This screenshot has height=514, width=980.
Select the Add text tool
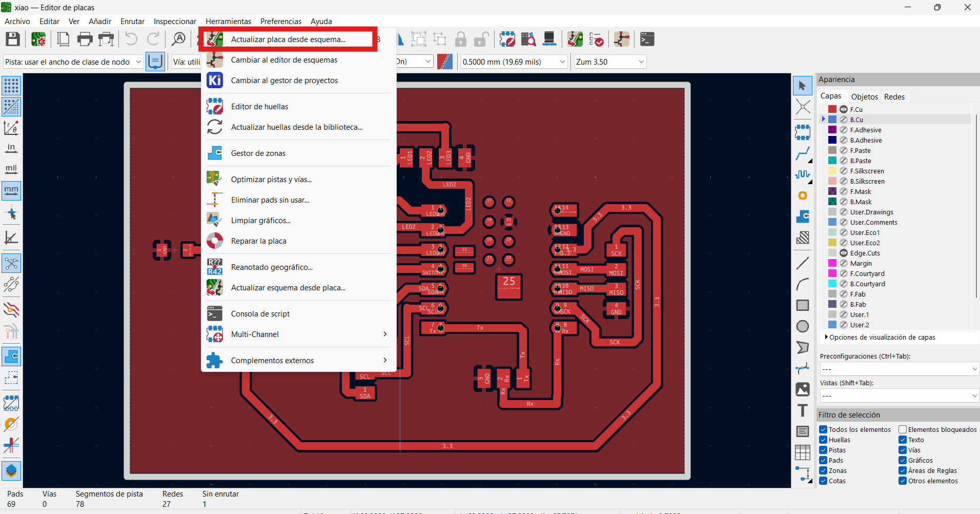tap(803, 410)
